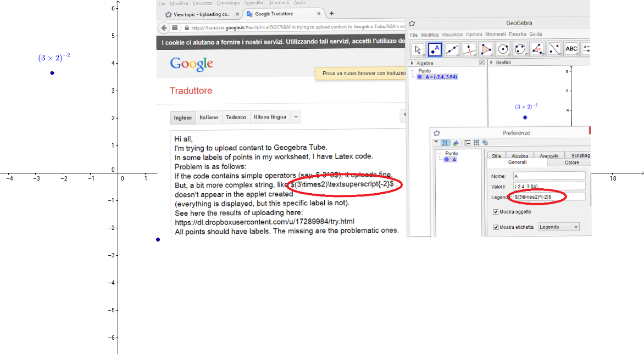This screenshot has width=644, height=354.
Task: Open the Advanced settings icon in Preferenze
Action: (485, 143)
